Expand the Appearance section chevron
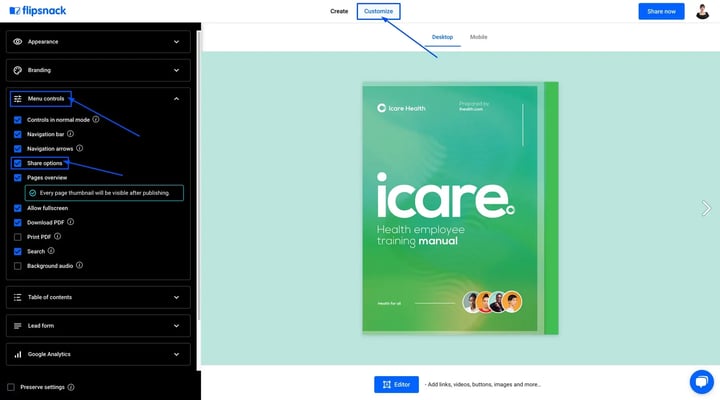720x400 pixels. click(x=176, y=42)
